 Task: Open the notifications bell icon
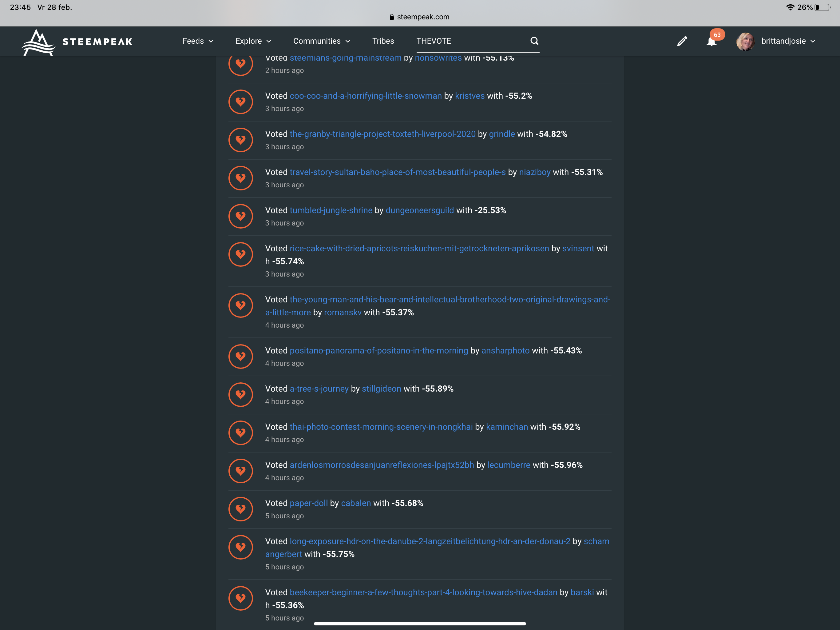(x=712, y=42)
